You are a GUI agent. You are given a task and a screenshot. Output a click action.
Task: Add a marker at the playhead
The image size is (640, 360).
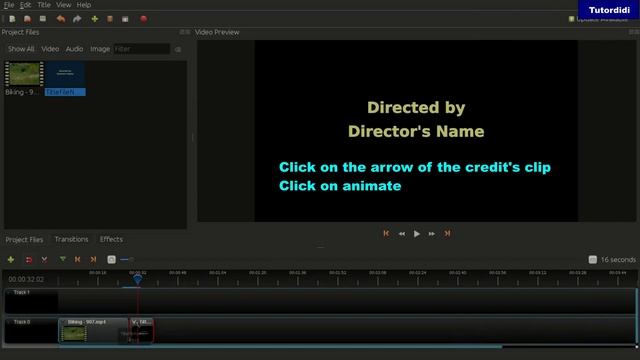click(x=62, y=259)
